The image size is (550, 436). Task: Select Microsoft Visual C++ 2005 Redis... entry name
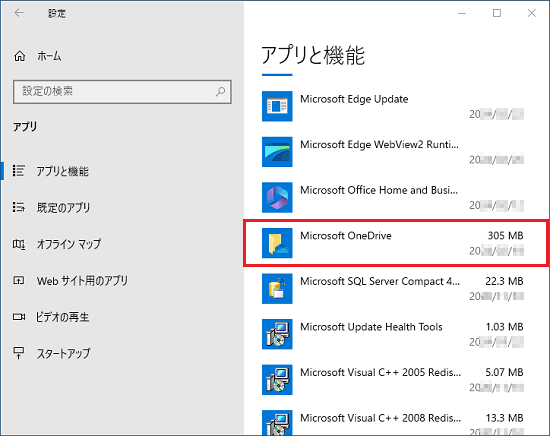point(381,373)
